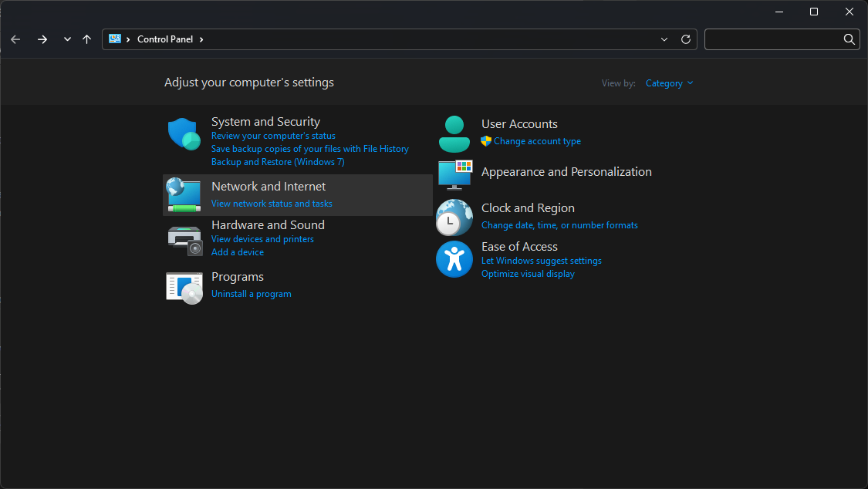
Task: Click Optimize visual display
Action: 528,274
